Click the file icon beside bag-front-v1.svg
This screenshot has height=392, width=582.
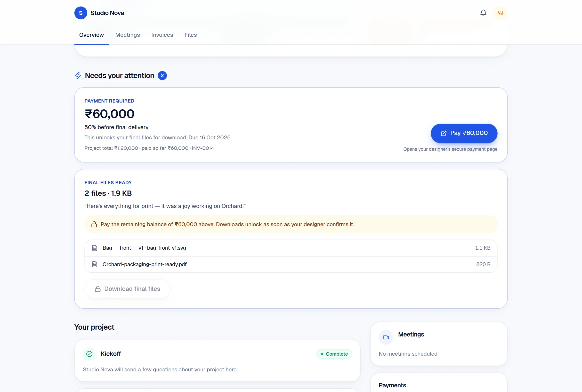(95, 248)
